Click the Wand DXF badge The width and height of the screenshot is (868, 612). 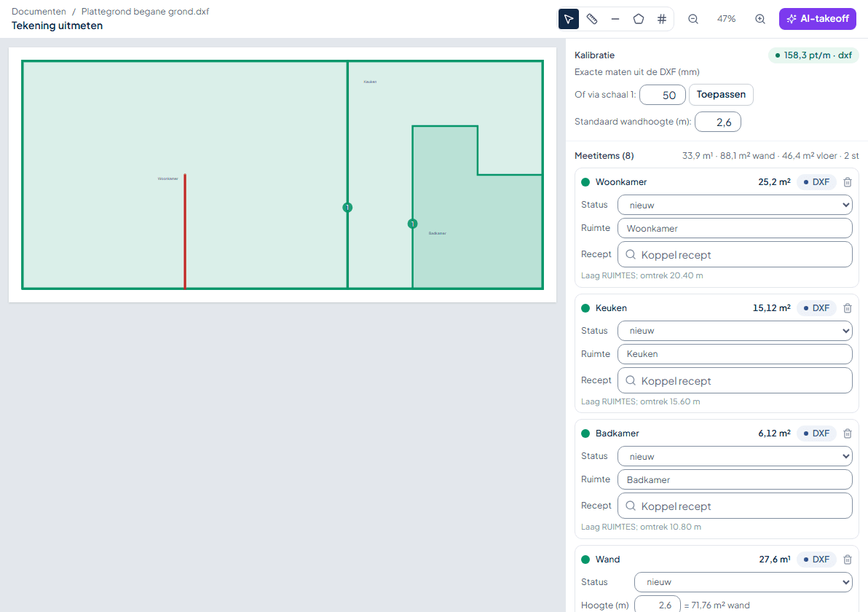pyautogui.click(x=816, y=560)
